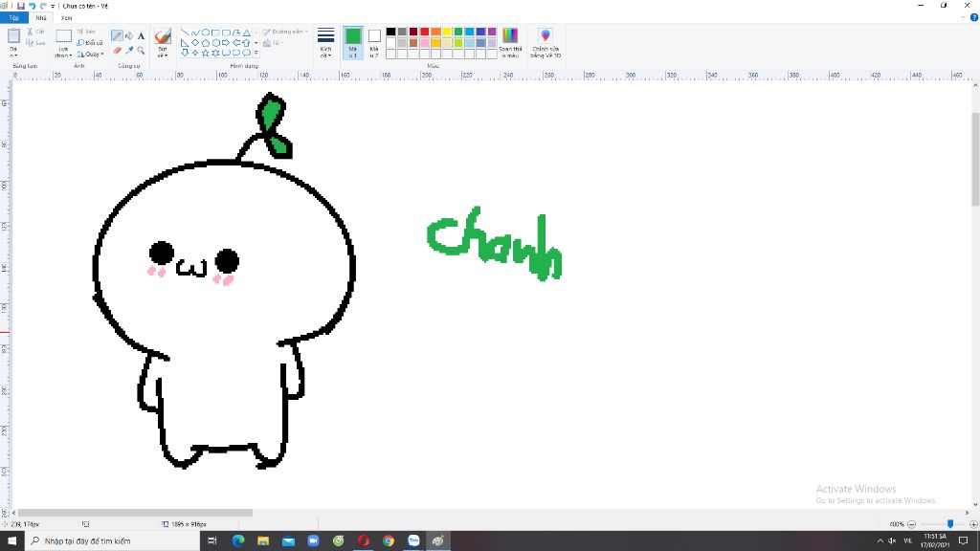
Task: Click the Redo arrow in title bar
Action: point(43,6)
